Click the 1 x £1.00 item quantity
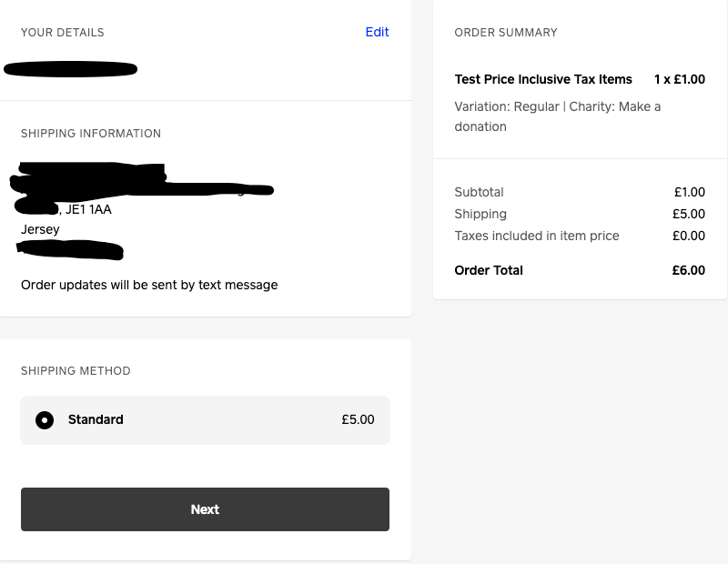 pyautogui.click(x=679, y=79)
